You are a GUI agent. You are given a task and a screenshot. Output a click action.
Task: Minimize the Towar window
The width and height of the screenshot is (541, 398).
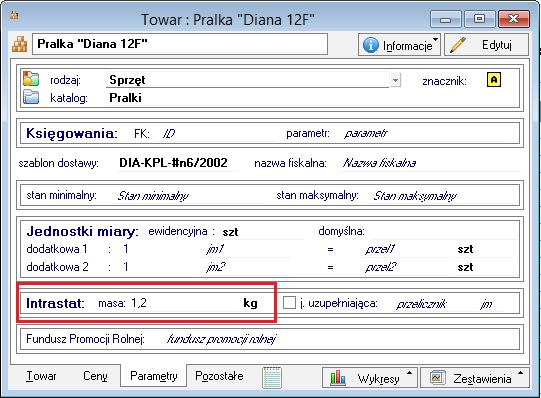pos(446,19)
